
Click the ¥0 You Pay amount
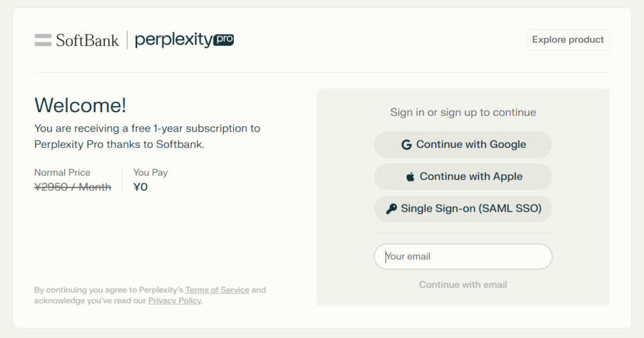140,187
